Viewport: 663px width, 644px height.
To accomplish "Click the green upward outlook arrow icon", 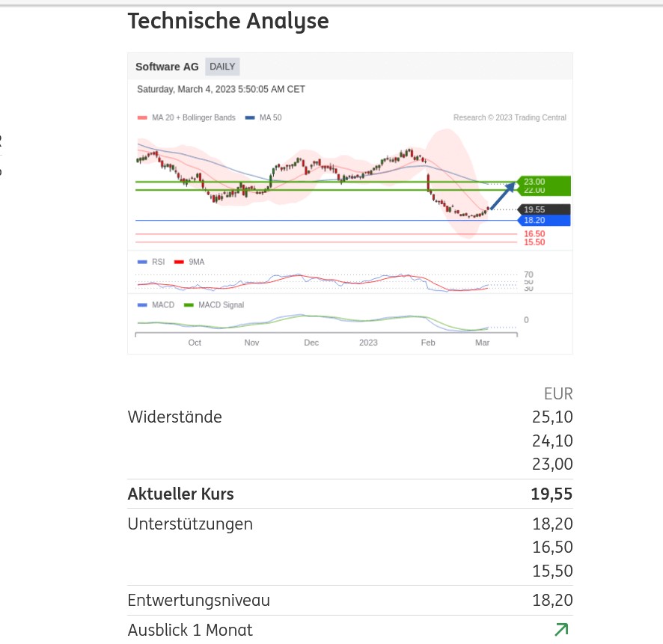I will coord(561,630).
